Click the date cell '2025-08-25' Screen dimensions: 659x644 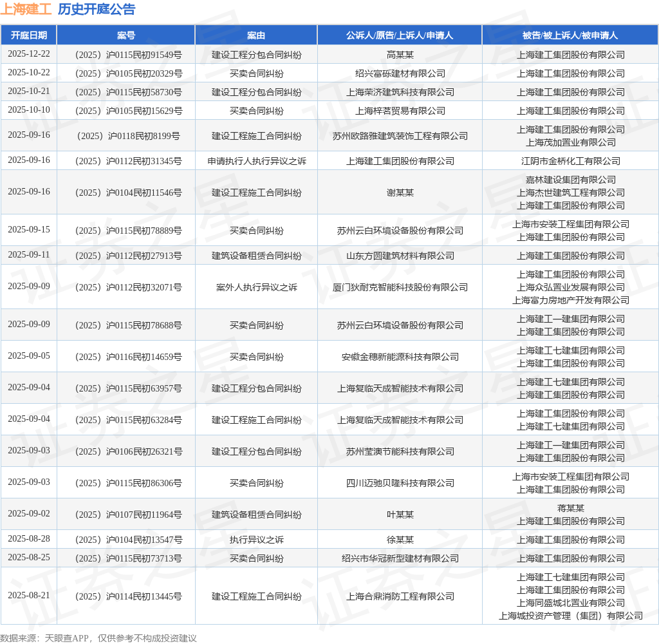tap(28, 557)
